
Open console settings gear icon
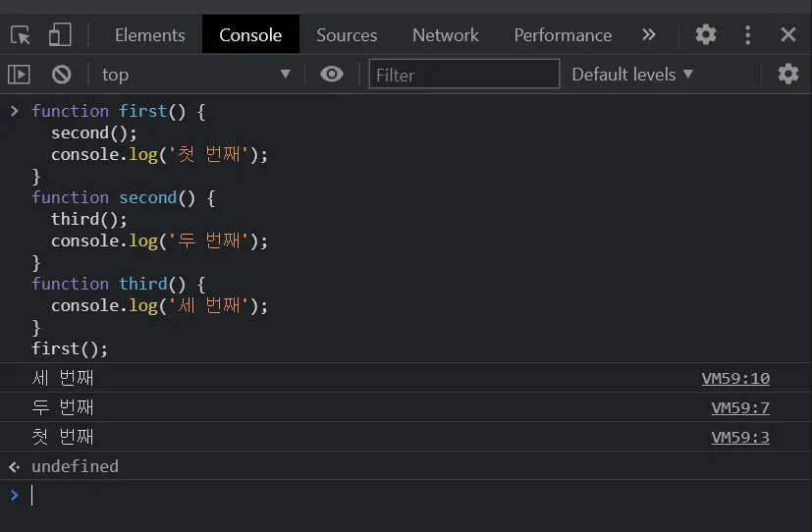(788, 75)
